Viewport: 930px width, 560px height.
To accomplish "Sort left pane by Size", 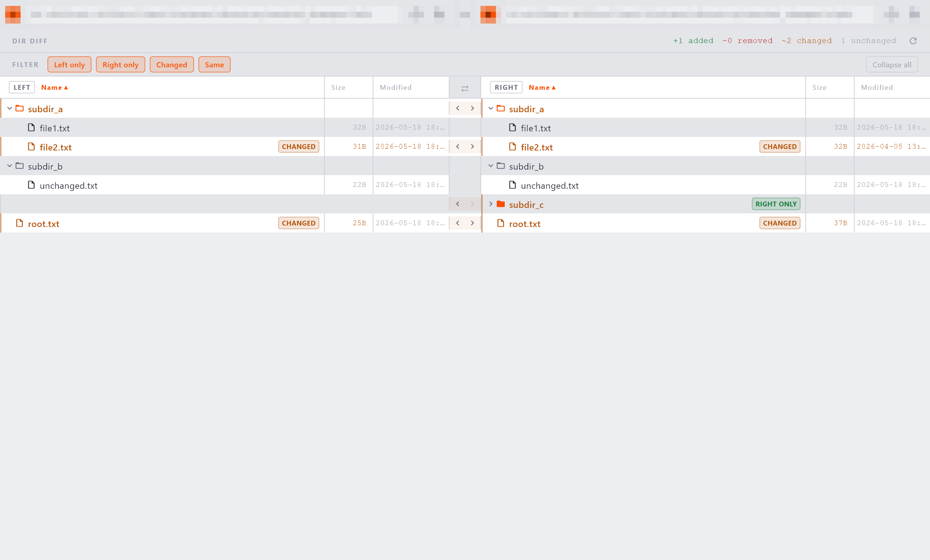I will (x=338, y=88).
